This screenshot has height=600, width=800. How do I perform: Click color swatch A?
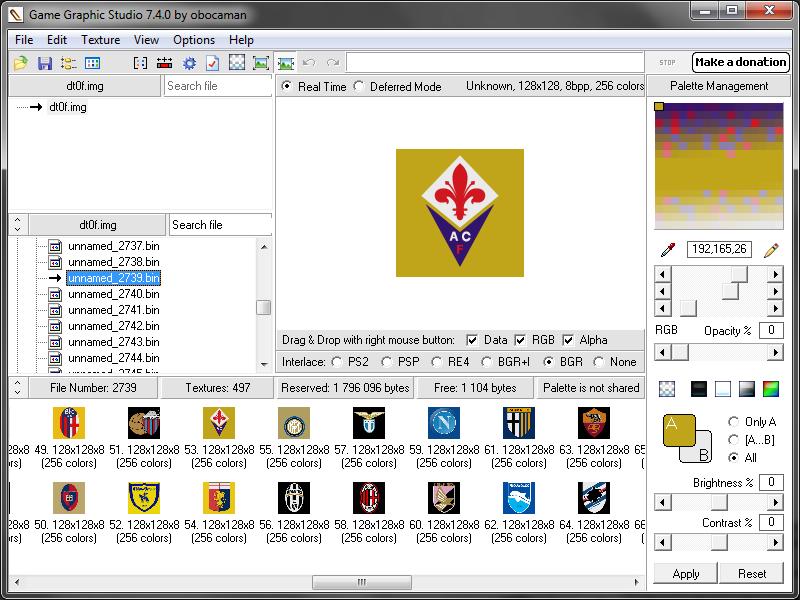(x=679, y=430)
